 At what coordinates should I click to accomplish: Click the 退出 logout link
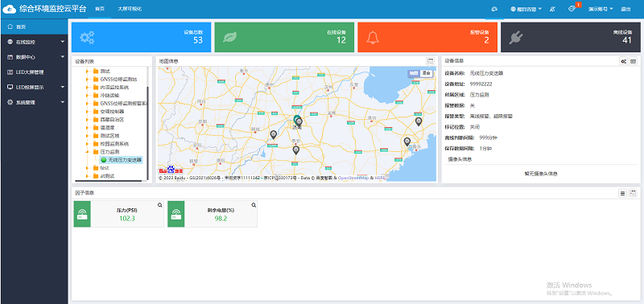625,9
